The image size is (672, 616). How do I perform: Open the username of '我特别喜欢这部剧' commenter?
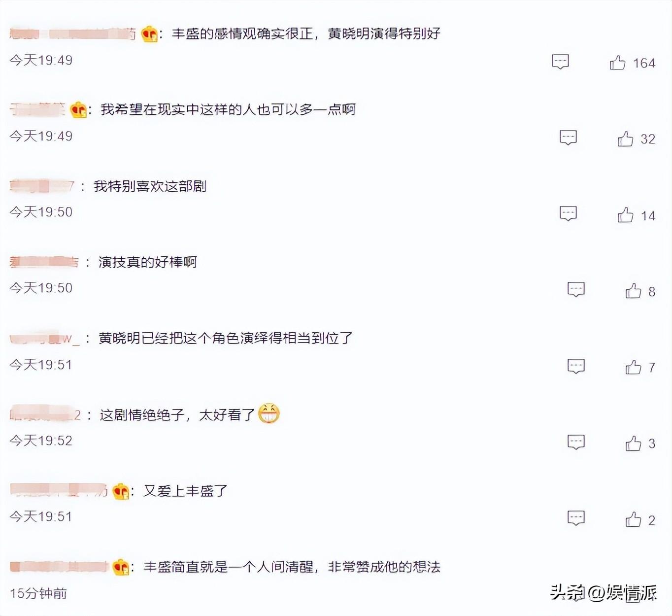coord(41,186)
